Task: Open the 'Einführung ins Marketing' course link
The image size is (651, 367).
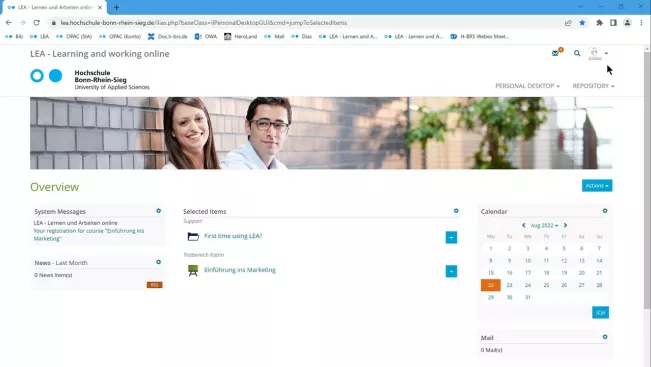Action: click(x=240, y=270)
